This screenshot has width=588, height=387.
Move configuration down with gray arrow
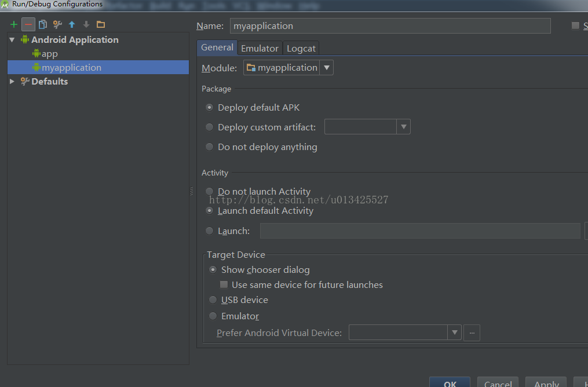(86, 25)
